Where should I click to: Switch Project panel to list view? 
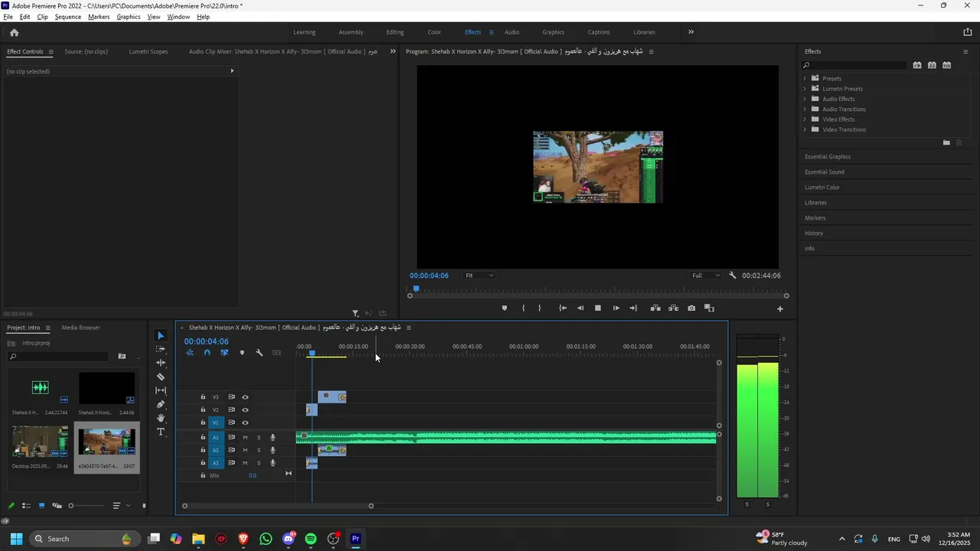tap(26, 505)
